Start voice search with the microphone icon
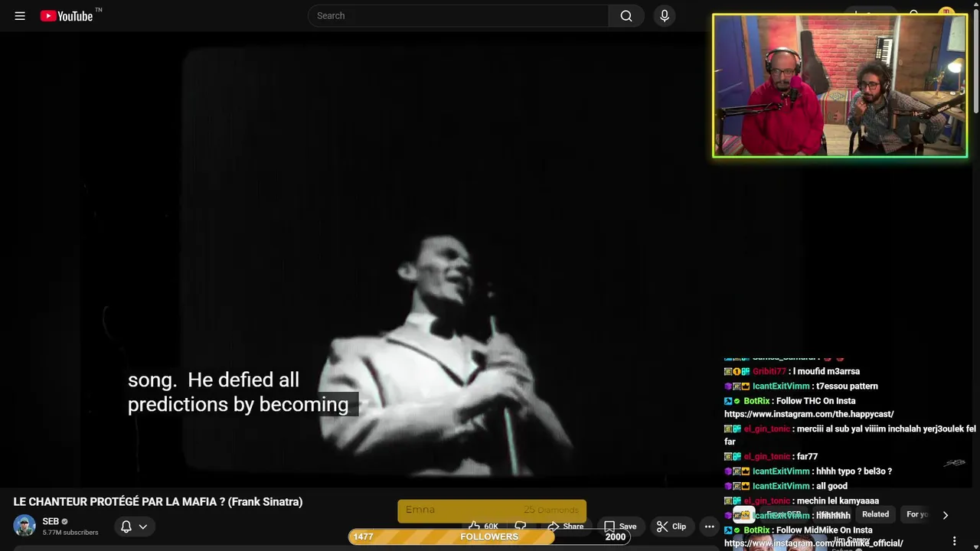This screenshot has width=980, height=551. [664, 15]
